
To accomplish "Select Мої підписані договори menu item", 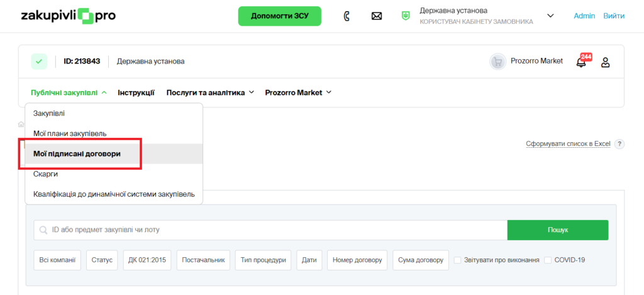I will (x=77, y=153).
